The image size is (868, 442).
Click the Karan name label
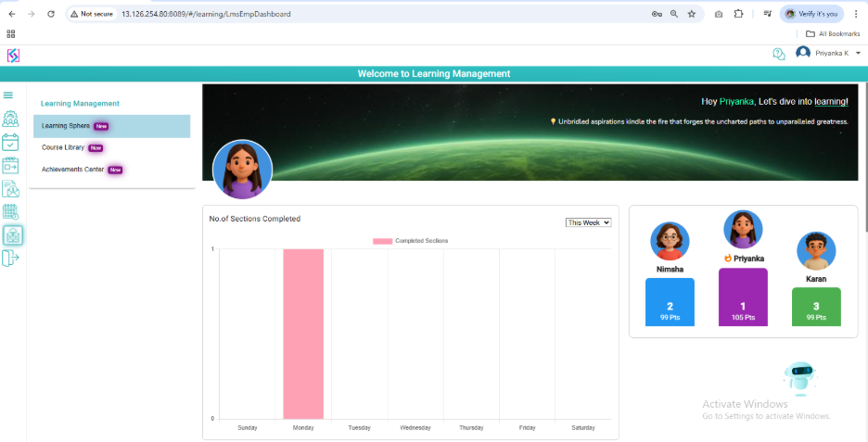click(x=816, y=279)
